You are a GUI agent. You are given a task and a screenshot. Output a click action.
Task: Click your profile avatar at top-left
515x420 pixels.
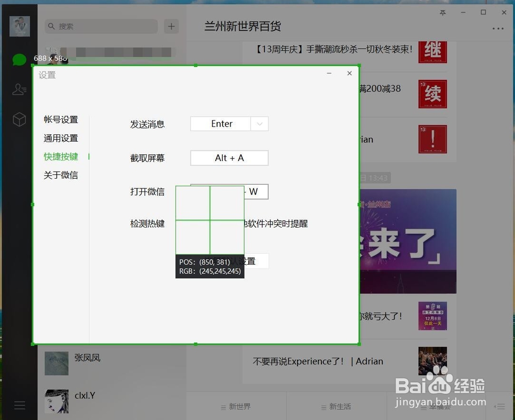(x=19, y=26)
